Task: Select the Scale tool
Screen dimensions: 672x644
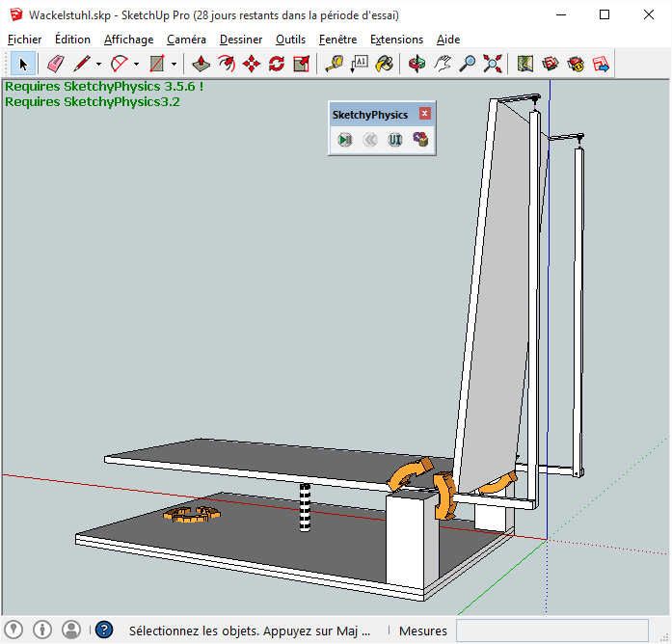Action: pyautogui.click(x=302, y=64)
